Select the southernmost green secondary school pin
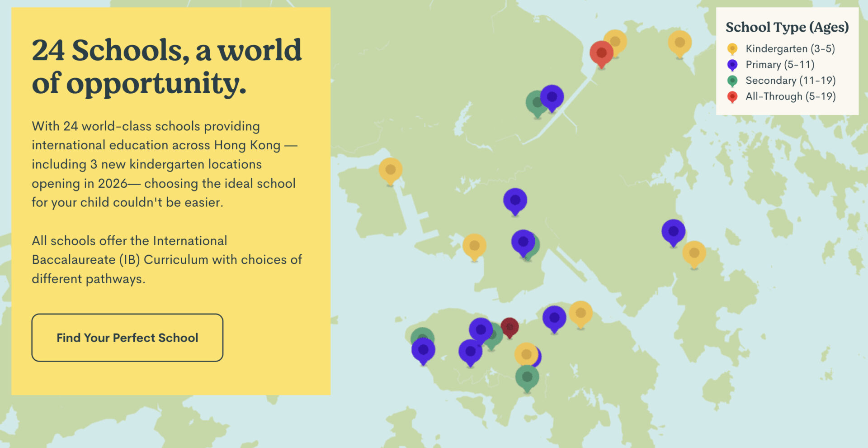868x448 pixels. [x=527, y=377]
